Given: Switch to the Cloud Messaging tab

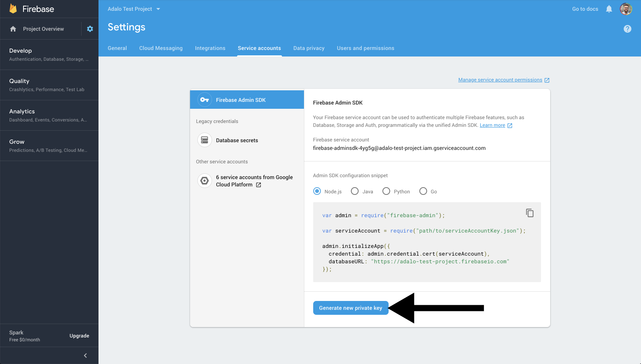Looking at the screenshot, I should tap(161, 48).
